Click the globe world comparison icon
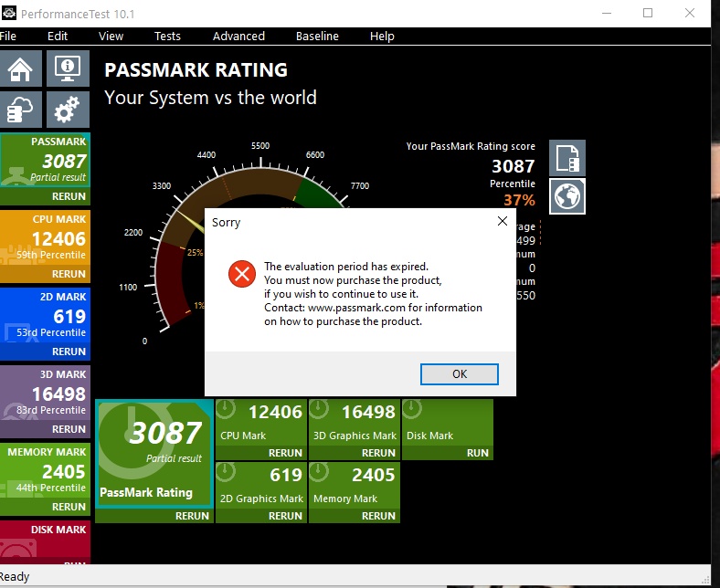 (x=567, y=196)
